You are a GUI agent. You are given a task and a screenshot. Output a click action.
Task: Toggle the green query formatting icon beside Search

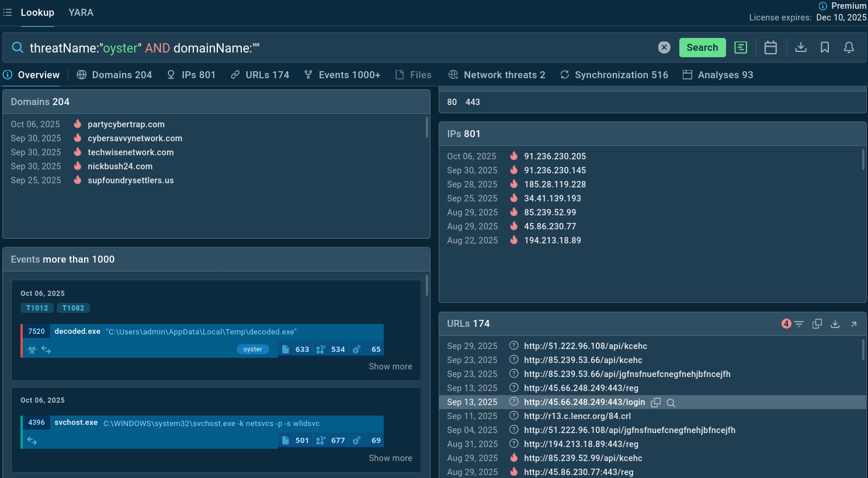coord(741,48)
